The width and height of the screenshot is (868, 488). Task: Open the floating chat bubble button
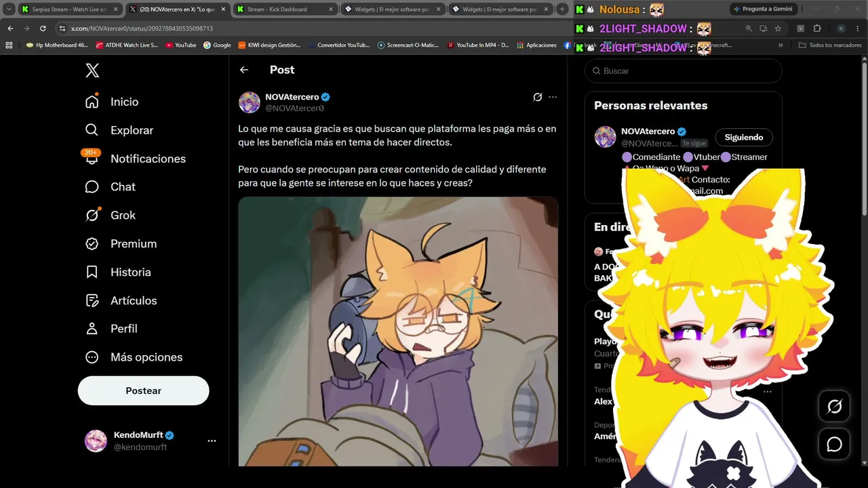835,444
